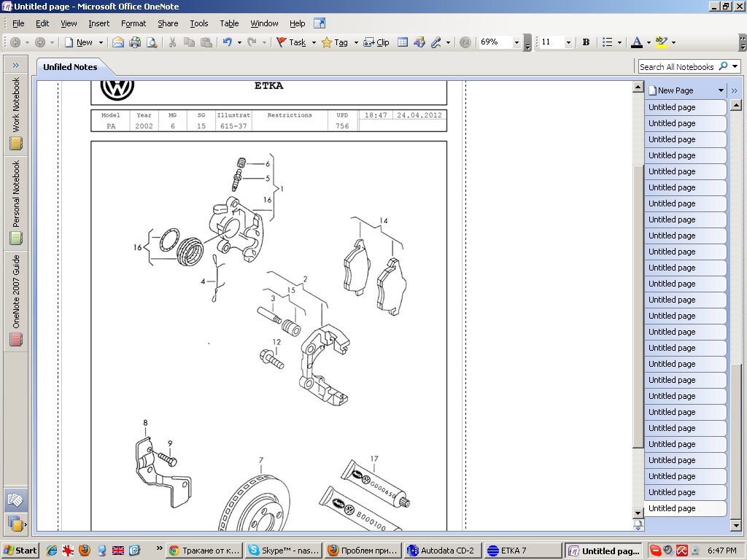The width and height of the screenshot is (747, 560).
Task: Open the font size dropdown
Action: [x=568, y=42]
